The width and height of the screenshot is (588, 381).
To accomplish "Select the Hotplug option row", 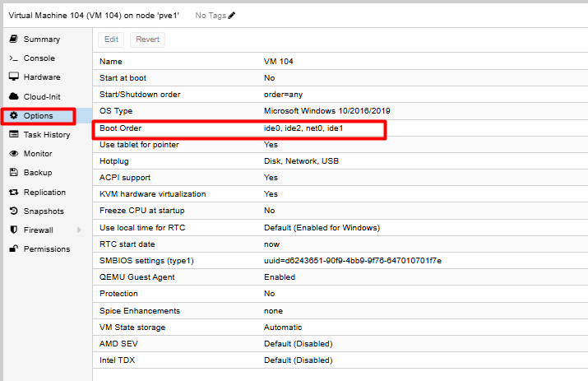I will coord(340,161).
